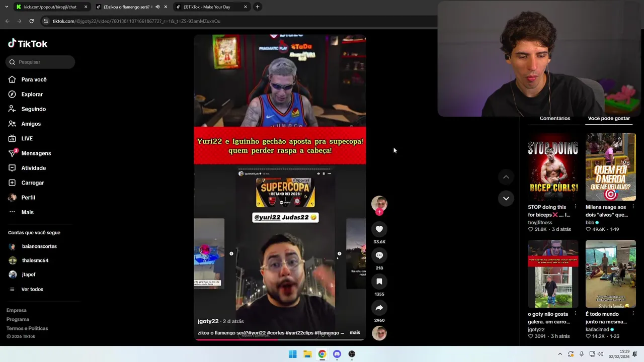Click the browser address bar URL
Image resolution: width=644 pixels, height=362 pixels.
[x=136, y=21]
